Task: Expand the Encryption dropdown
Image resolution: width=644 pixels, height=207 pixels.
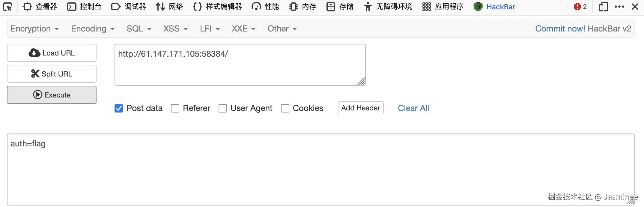Action: pos(34,28)
